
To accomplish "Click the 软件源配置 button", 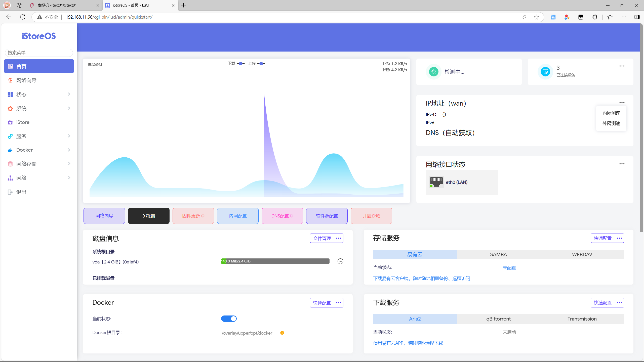I will [x=327, y=216].
